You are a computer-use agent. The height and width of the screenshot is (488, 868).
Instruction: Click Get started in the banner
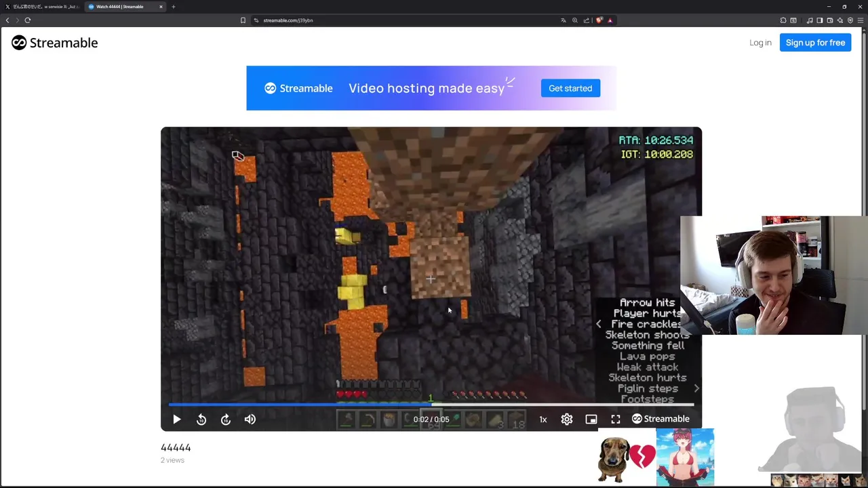click(570, 88)
